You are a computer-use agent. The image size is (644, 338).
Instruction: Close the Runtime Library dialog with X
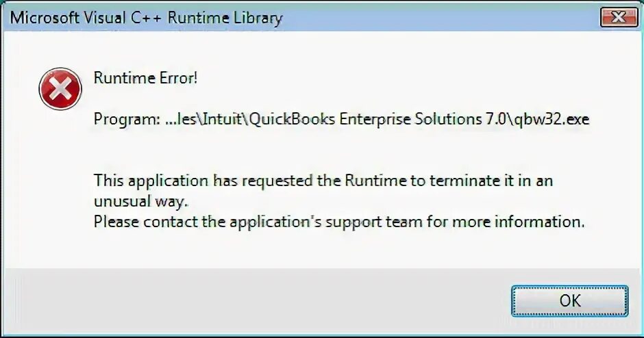coord(619,18)
